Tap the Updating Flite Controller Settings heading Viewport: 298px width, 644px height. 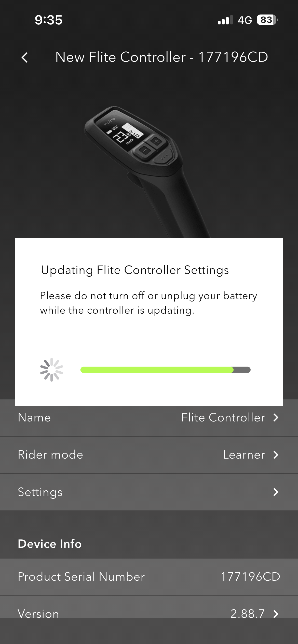coord(135,270)
